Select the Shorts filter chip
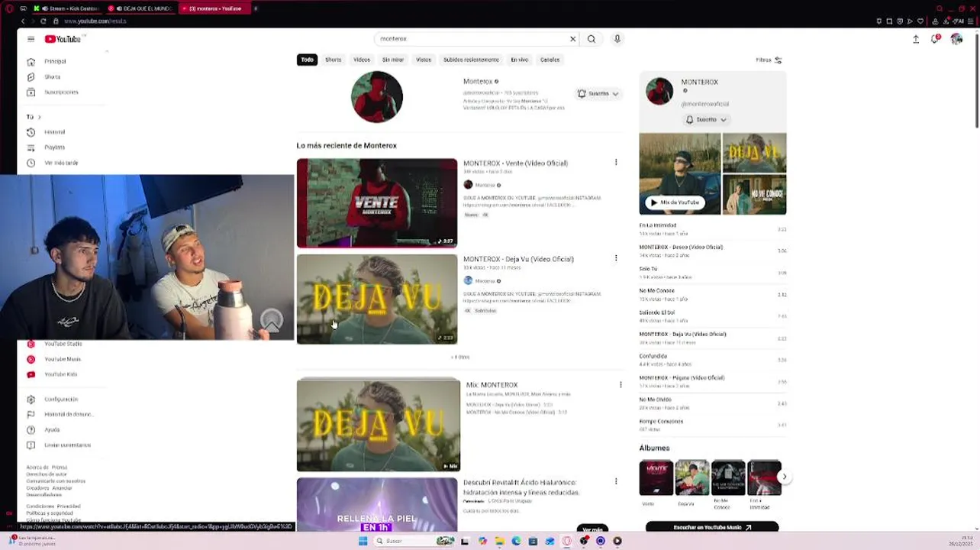Viewport: 980px width, 550px height. [x=334, y=60]
